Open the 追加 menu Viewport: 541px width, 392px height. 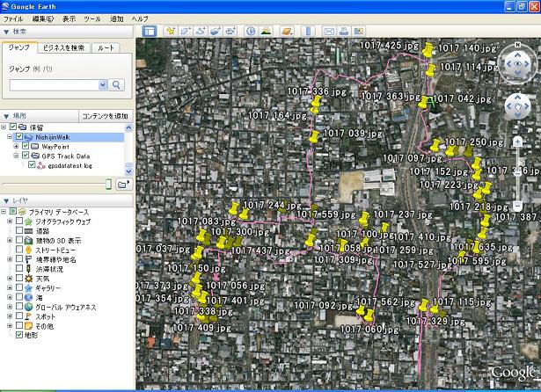pyautogui.click(x=117, y=19)
